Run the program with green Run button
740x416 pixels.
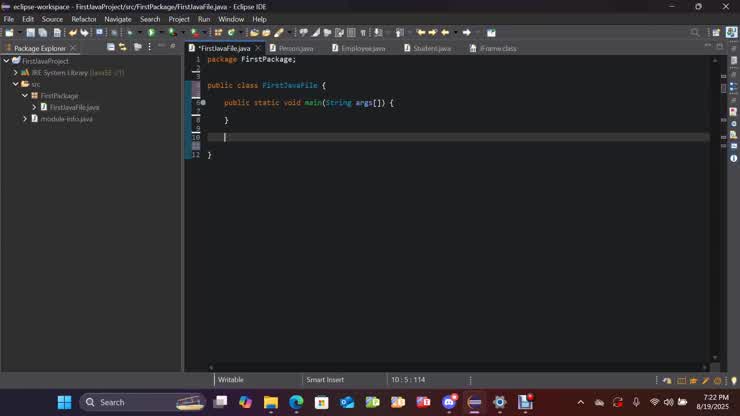151,33
